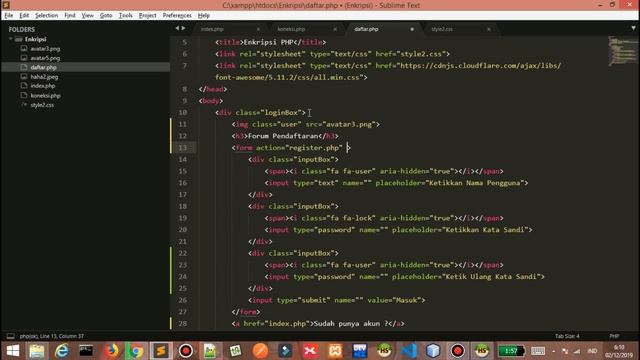Click the Sublime Text taskbar icon

(160, 351)
